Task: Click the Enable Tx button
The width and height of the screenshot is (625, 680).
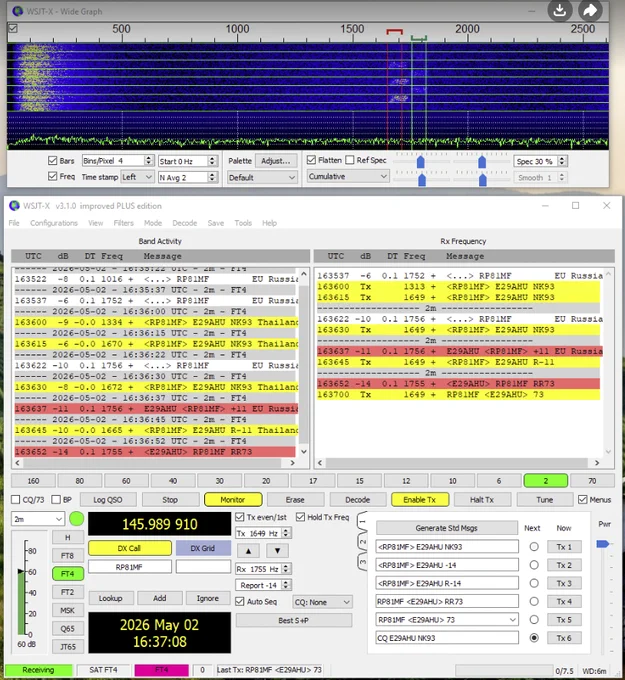Action: pyautogui.click(x=419, y=500)
